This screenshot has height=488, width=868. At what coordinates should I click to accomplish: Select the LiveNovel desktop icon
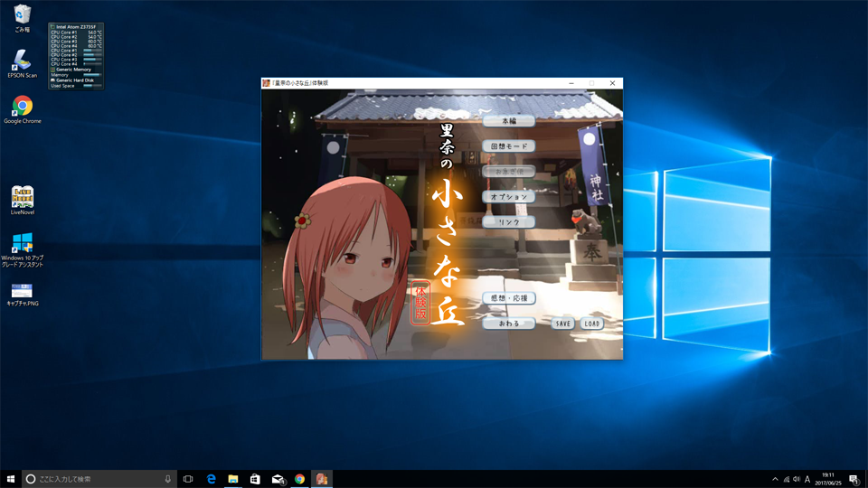[x=22, y=201]
